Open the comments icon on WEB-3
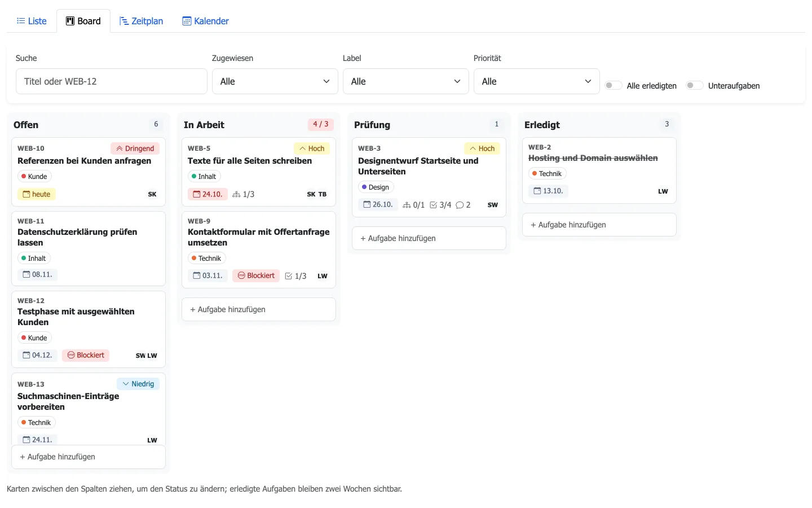 (x=463, y=205)
